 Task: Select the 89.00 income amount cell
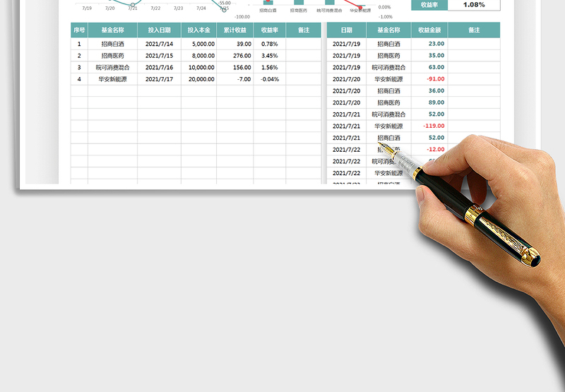click(436, 102)
